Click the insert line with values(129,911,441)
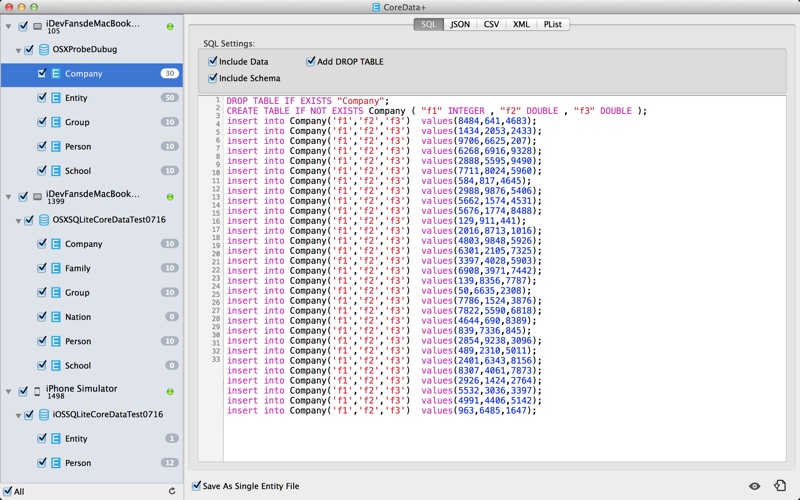This screenshot has height=500, width=800. pyautogui.click(x=377, y=221)
